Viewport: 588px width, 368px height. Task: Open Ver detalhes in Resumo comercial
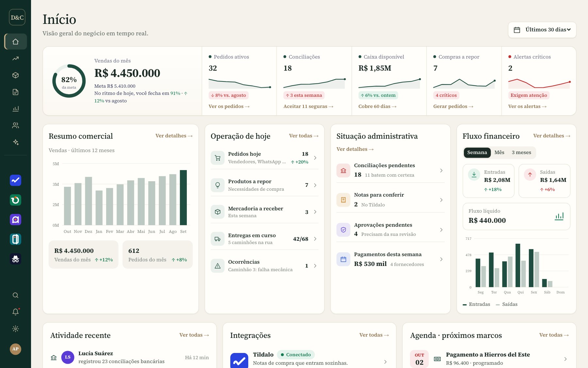pyautogui.click(x=174, y=136)
